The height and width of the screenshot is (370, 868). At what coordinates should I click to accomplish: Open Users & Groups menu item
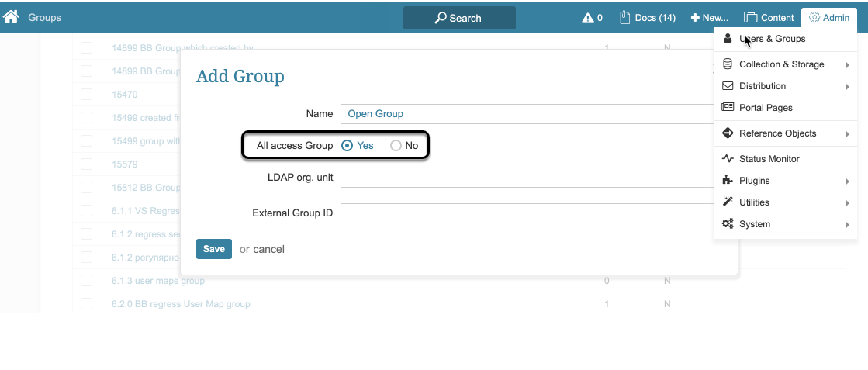[772, 39]
